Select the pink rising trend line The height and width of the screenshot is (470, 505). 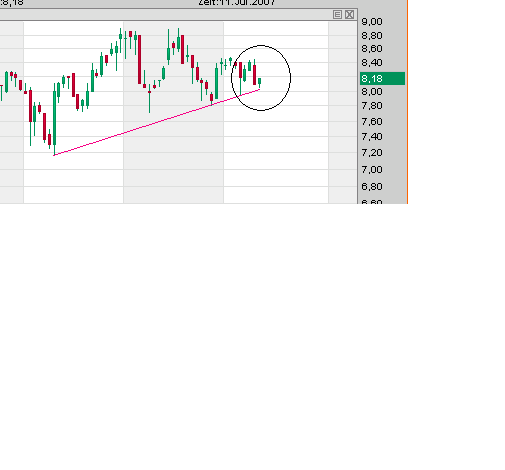click(x=157, y=122)
